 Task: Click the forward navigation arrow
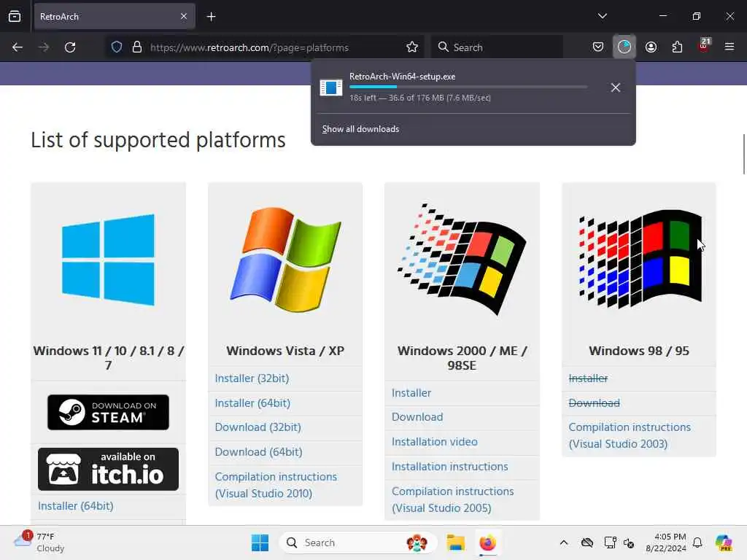(x=44, y=47)
